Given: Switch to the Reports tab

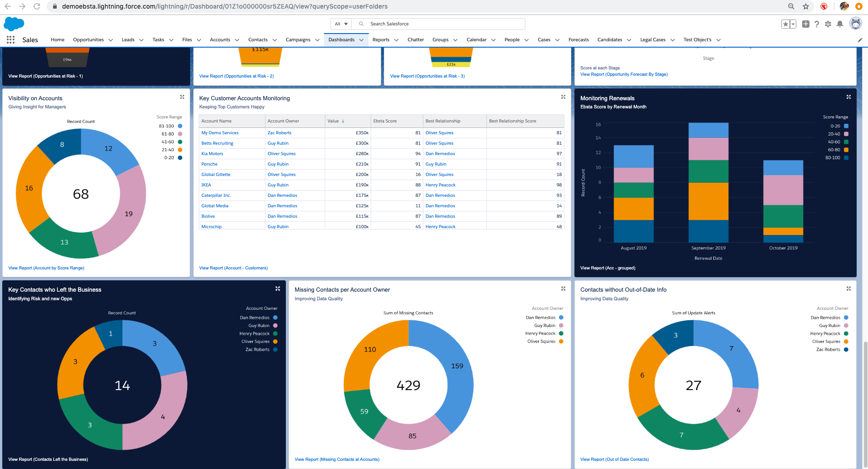Looking at the screenshot, I should [381, 40].
